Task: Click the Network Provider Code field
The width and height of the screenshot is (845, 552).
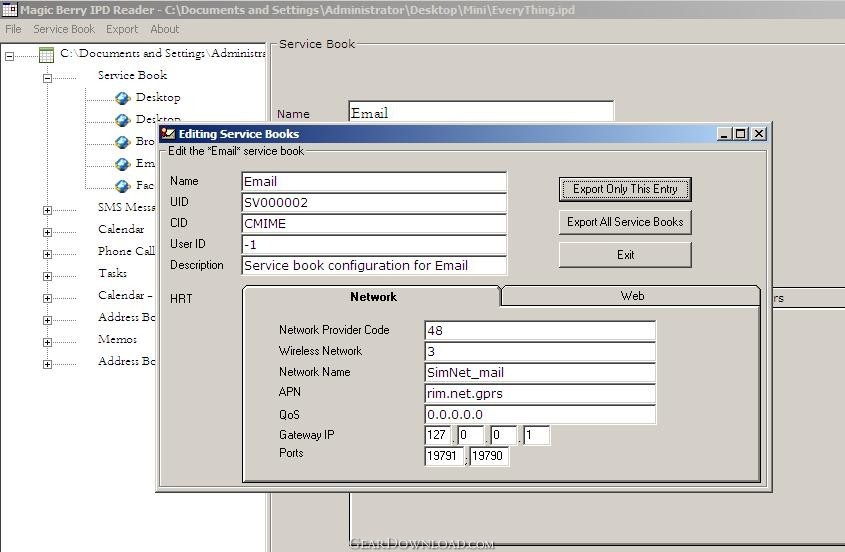Action: click(x=540, y=330)
